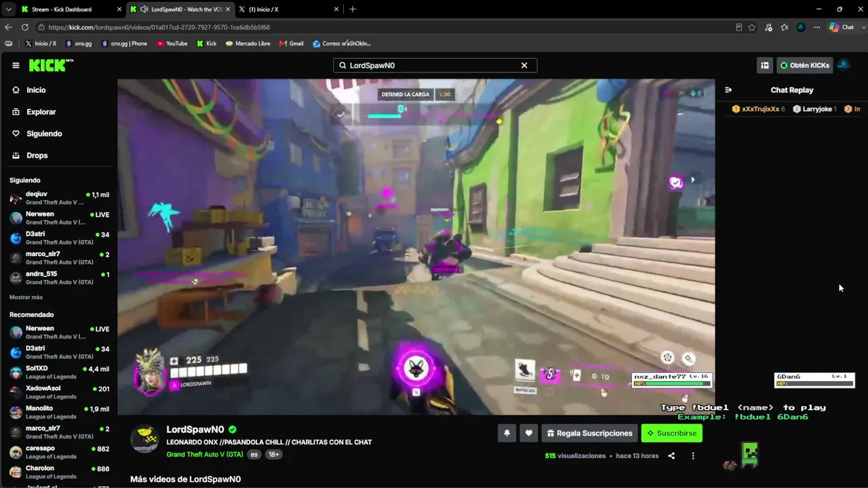Open Manolito recommended channel
868x488 pixels.
click(59, 413)
